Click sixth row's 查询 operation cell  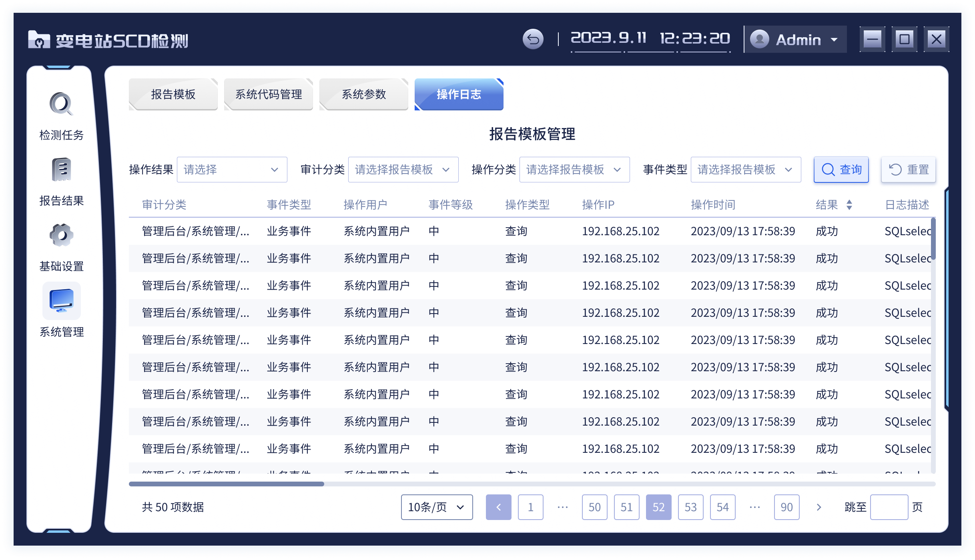coord(516,367)
